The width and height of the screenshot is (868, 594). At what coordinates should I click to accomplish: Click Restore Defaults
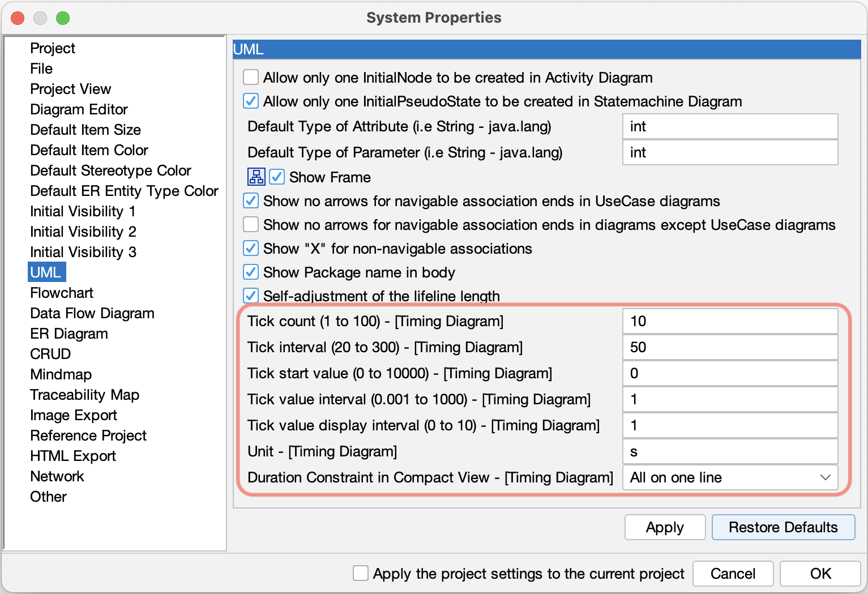click(783, 527)
